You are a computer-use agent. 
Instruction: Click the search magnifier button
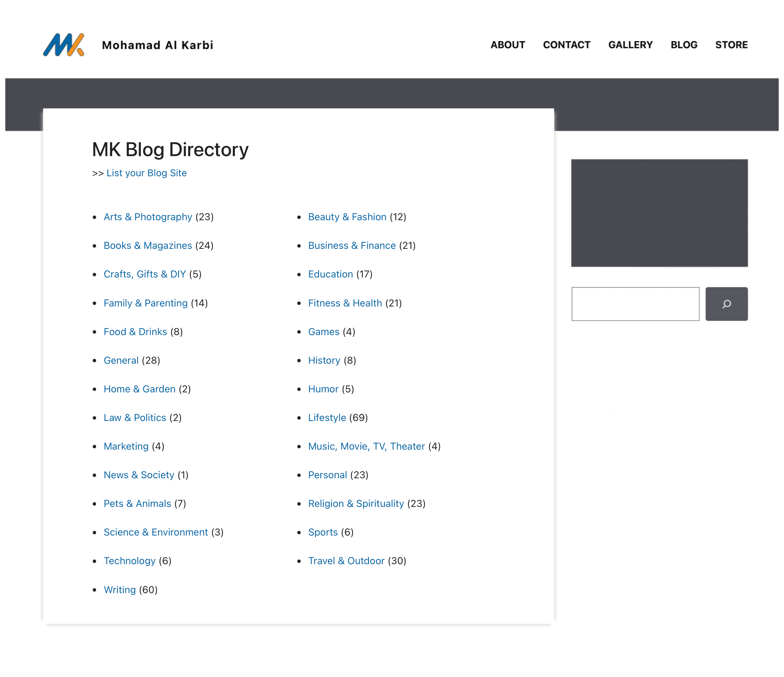pyautogui.click(x=726, y=304)
